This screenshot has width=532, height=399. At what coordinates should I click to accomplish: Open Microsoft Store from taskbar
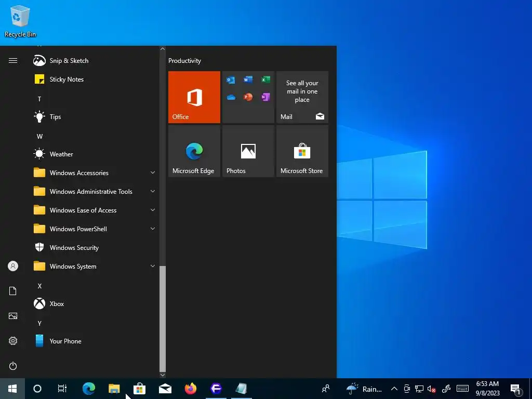(139, 389)
